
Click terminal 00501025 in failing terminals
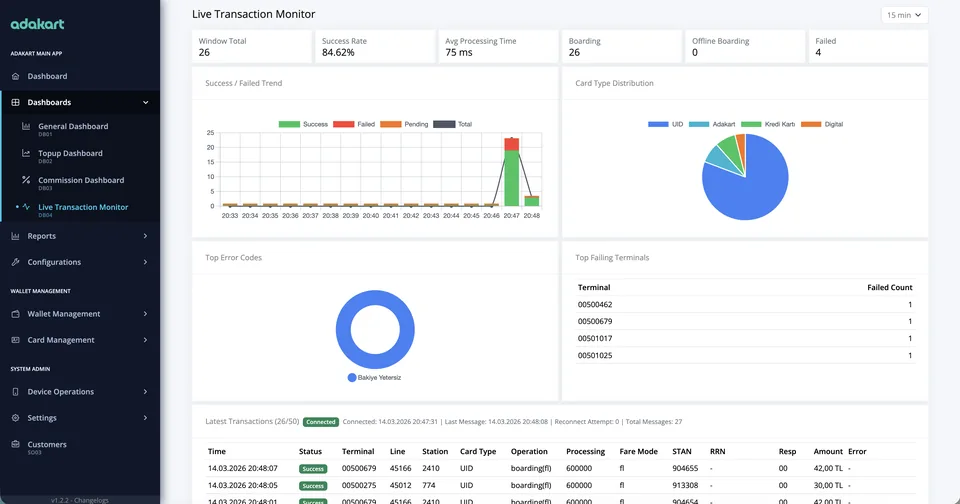[594, 355]
